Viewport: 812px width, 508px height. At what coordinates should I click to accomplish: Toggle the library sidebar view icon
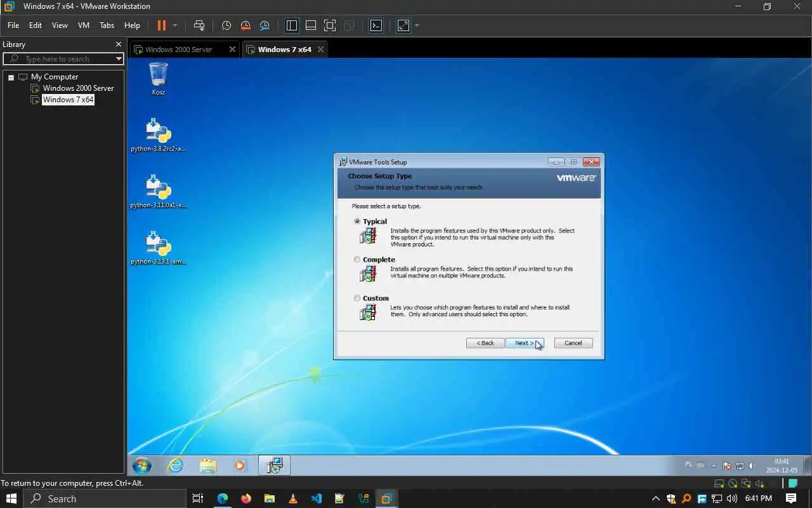point(292,25)
